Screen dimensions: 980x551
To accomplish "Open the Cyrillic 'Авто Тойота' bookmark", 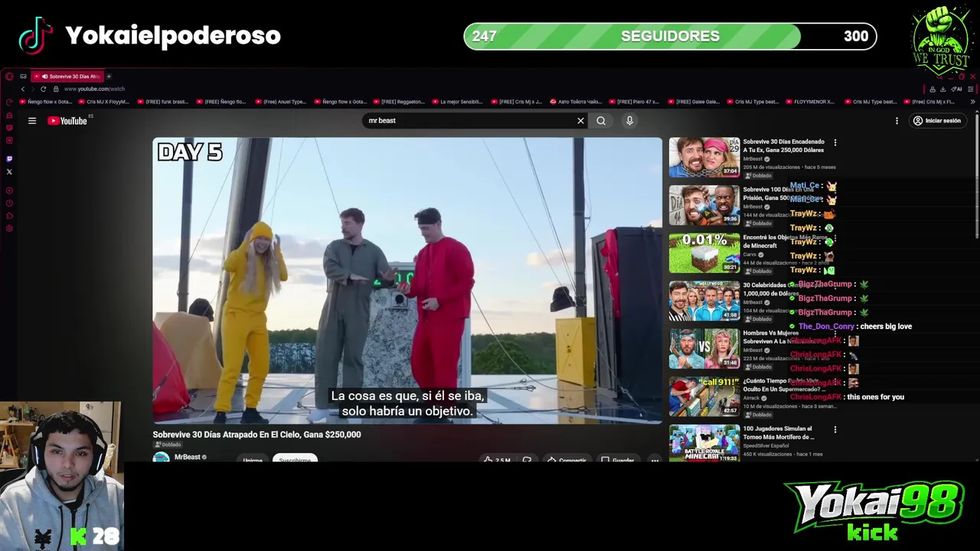I will pyautogui.click(x=576, y=102).
